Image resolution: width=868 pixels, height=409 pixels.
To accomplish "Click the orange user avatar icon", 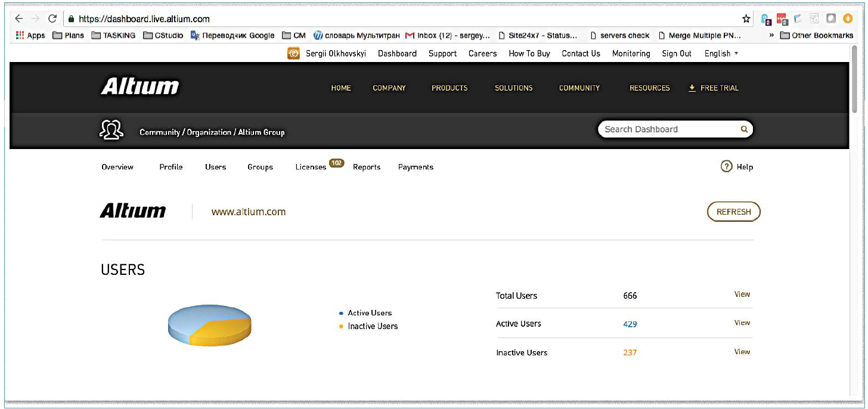I will click(293, 54).
